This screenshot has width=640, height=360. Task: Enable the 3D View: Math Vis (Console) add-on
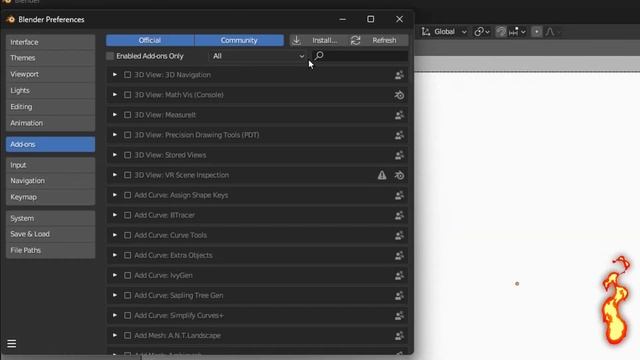click(x=127, y=95)
